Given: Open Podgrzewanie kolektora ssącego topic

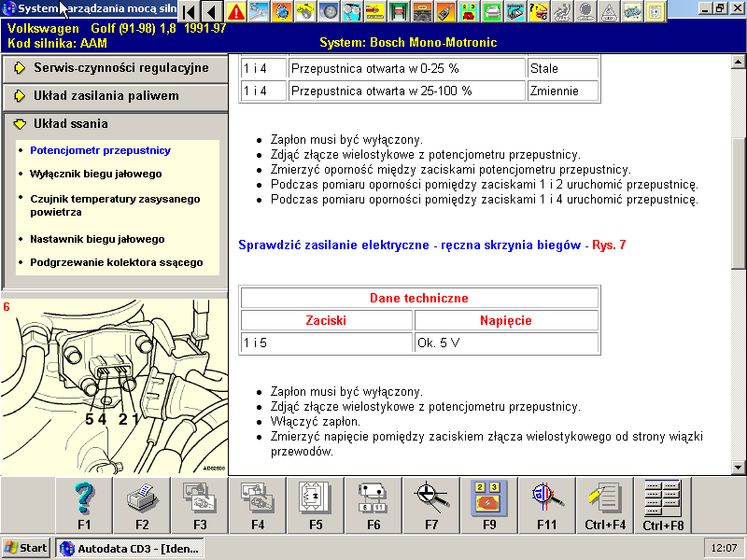Looking at the screenshot, I should point(116,262).
